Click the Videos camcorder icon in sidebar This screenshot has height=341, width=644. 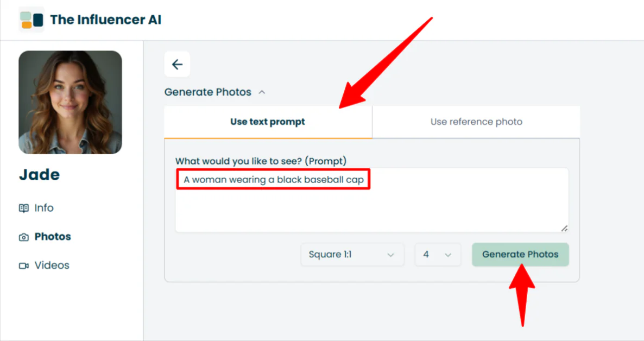(x=24, y=266)
